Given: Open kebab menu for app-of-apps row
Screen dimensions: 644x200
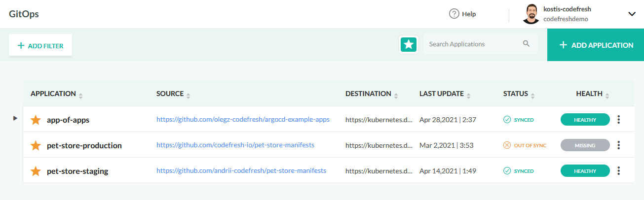Looking at the screenshot, I should coord(619,119).
